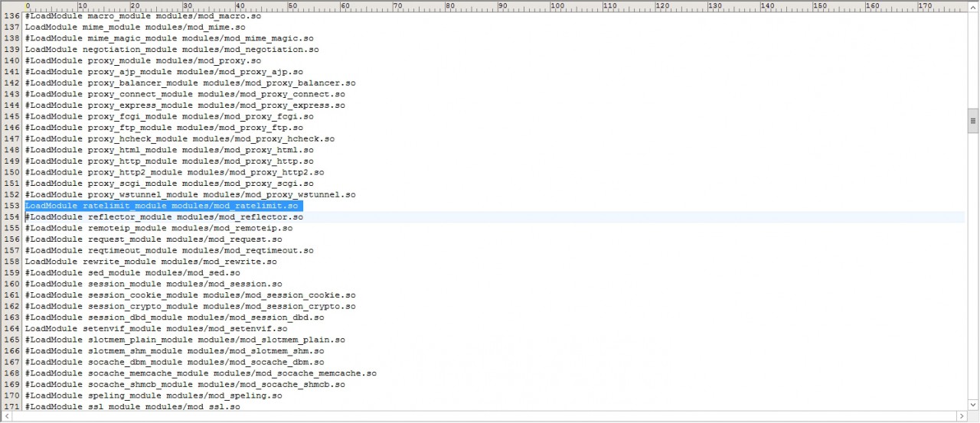980x423 pixels.
Task: Click the socache_shmcb_module line
Action: pyautogui.click(x=185, y=385)
